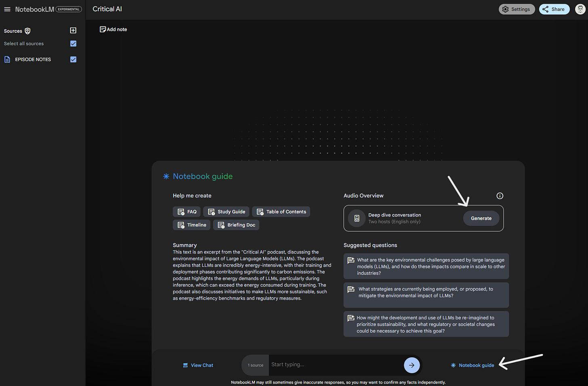Viewport: 588px width, 386px height.
Task: Click the EPISODE NOTES document icon
Action: (7, 59)
